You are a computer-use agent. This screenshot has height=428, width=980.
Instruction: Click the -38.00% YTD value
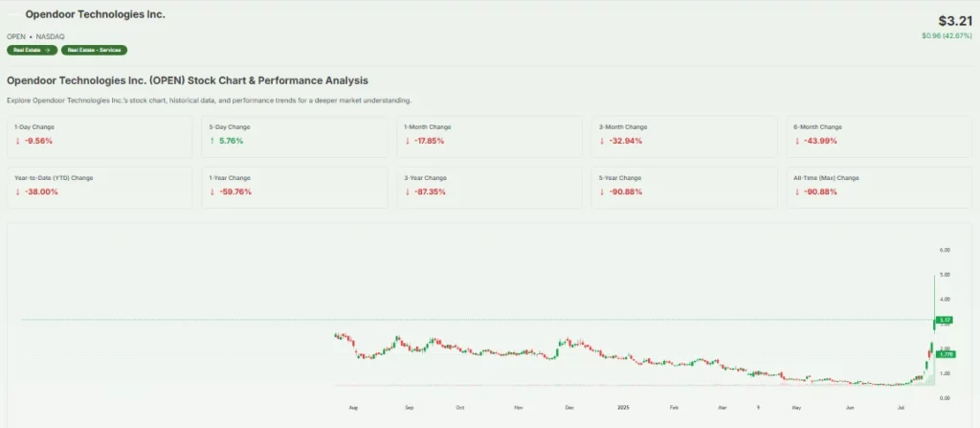click(x=40, y=191)
